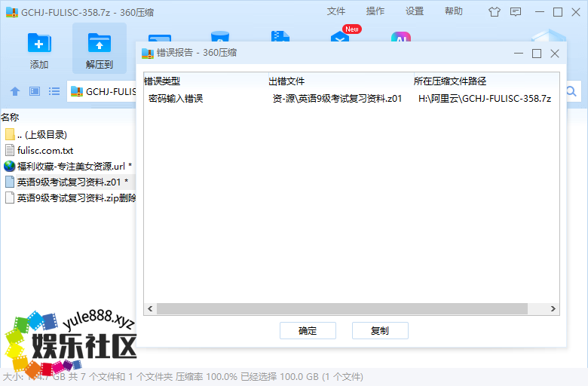Select the fulisc.com.txt file
Image resolution: width=588 pixels, height=386 pixels.
pos(39,151)
